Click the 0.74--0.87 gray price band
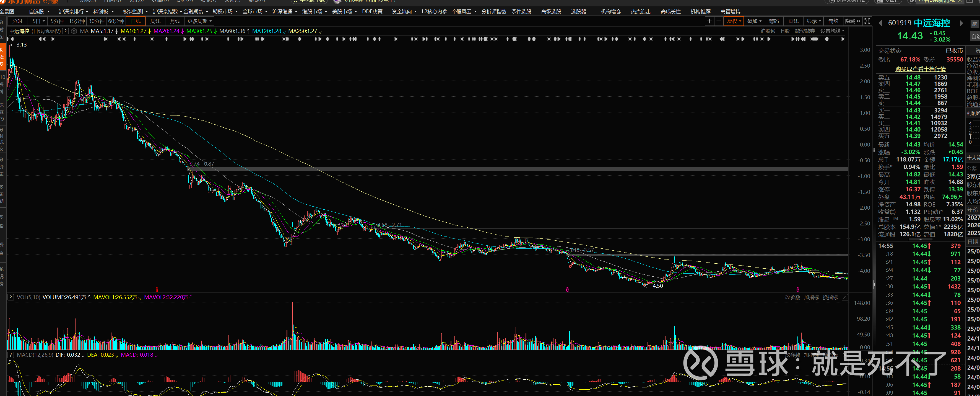Viewport: 980px width, 396px height. 495,169
